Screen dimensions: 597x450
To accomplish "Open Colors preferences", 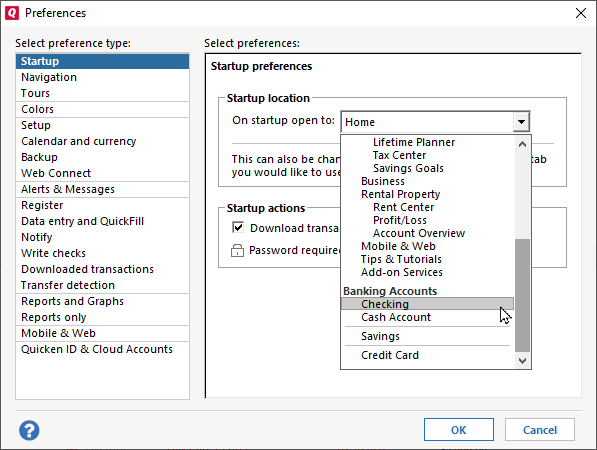I will coord(102,109).
